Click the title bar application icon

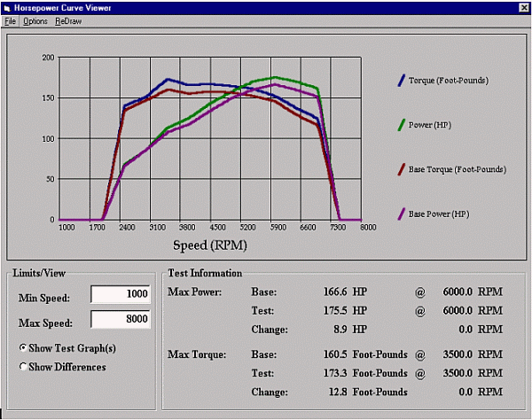pyautogui.click(x=7, y=8)
